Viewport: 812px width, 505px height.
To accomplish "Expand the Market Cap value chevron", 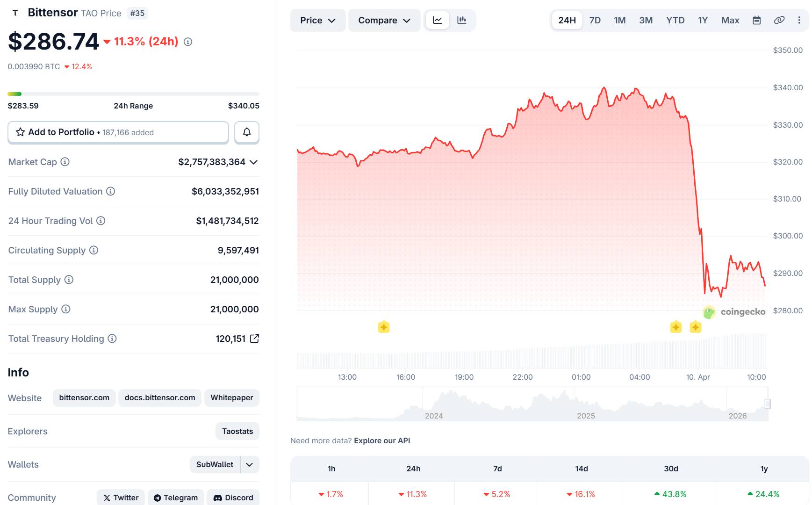I will pyautogui.click(x=253, y=162).
